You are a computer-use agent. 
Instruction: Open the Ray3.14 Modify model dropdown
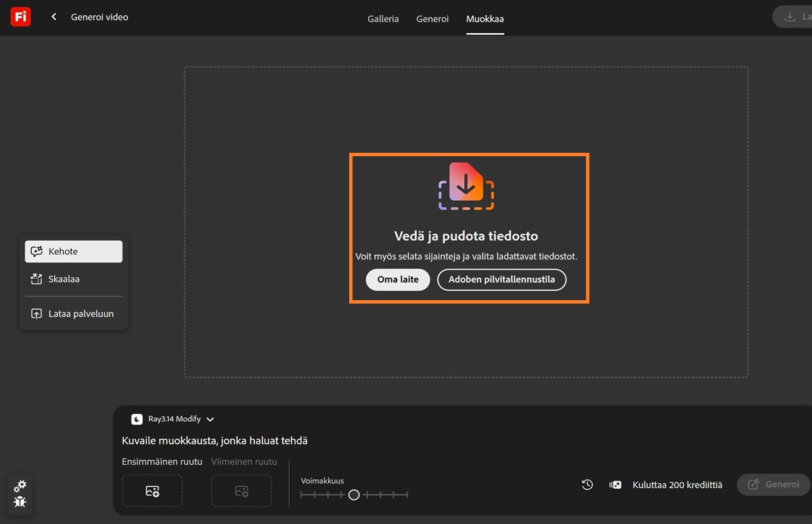[x=173, y=419]
